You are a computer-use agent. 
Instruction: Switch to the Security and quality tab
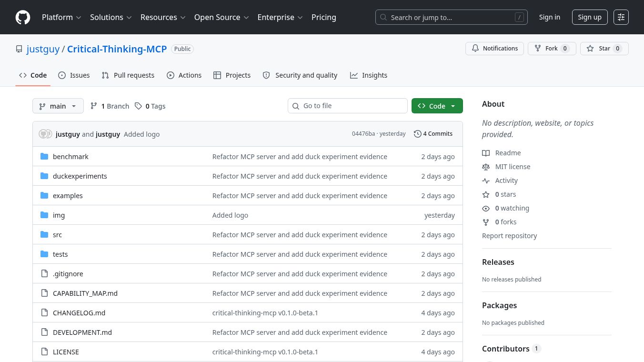[x=300, y=75]
